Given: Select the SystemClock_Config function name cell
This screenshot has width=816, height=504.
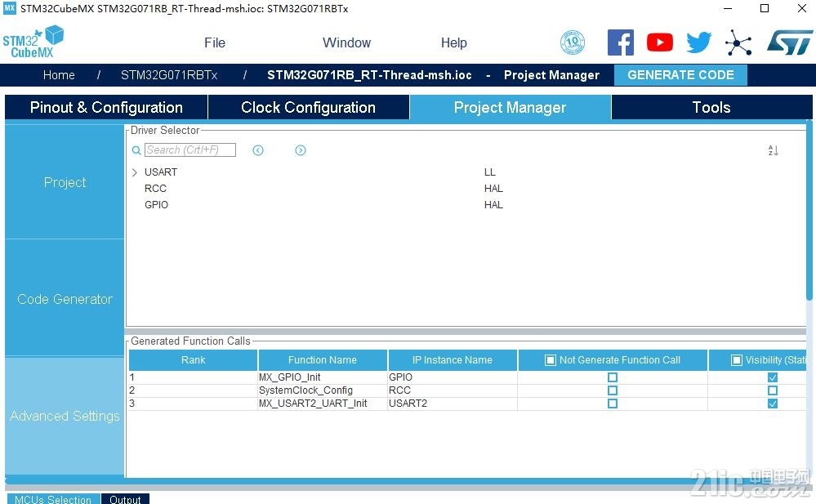Looking at the screenshot, I should tap(323, 390).
